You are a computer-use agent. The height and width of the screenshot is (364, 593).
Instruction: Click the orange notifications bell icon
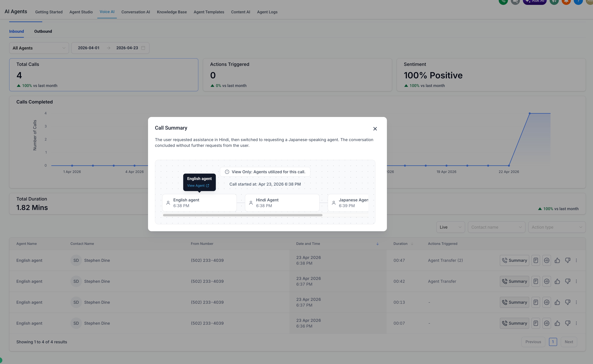pos(566,1)
